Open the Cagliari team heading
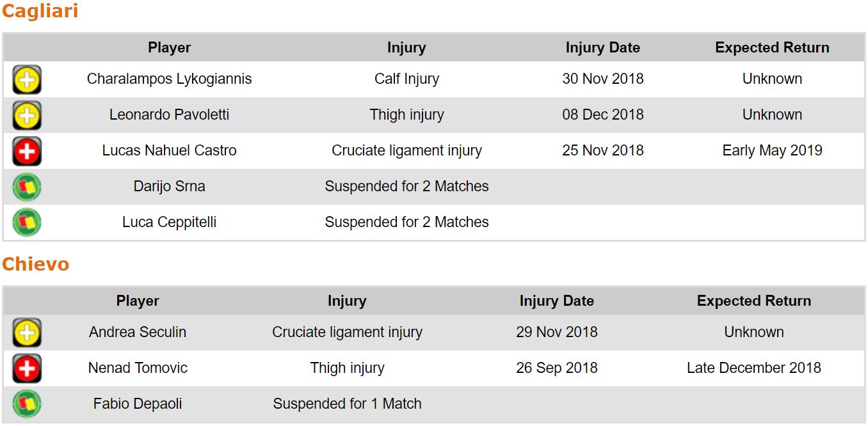 click(40, 12)
